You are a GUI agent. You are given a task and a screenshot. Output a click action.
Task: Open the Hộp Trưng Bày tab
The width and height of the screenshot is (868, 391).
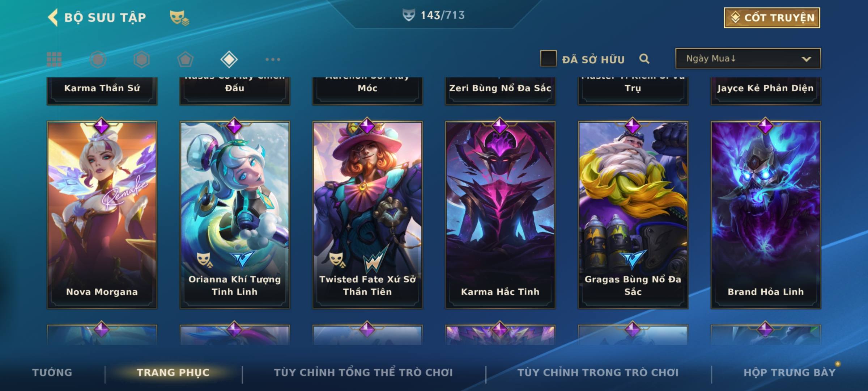point(790,372)
